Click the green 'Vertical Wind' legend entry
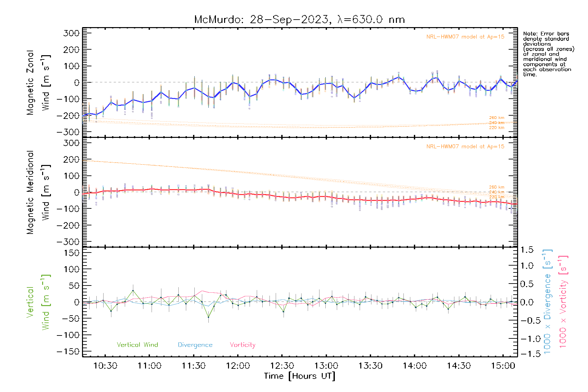This screenshot has height=392, width=588. coord(137,345)
